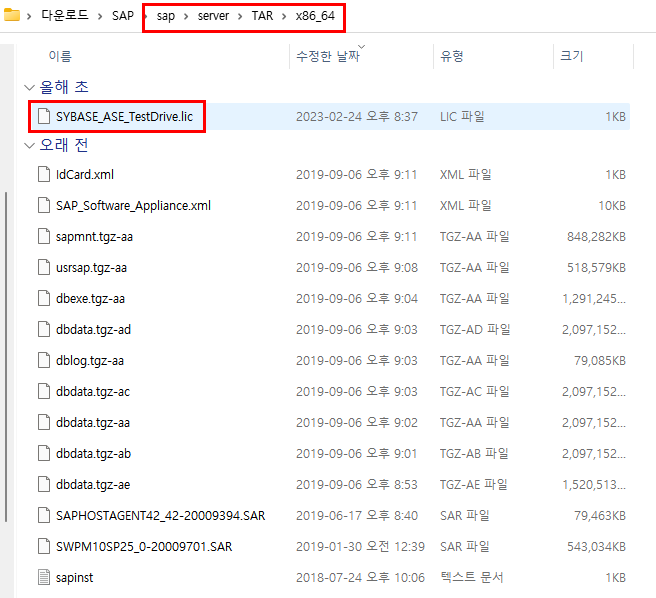656x598 pixels.
Task: Select the sapmnt.tgz-aa file icon
Action: point(44,236)
